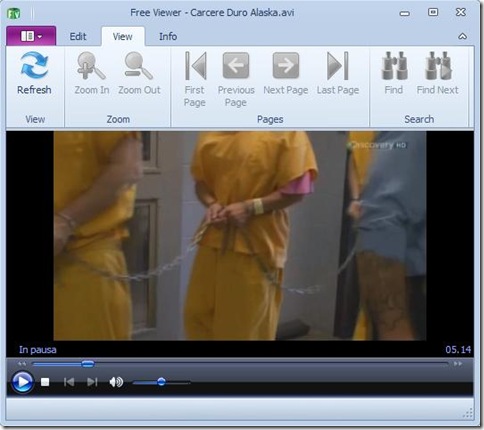Maximize the Free Viewer window
This screenshot has height=430, width=484.
pos(433,12)
